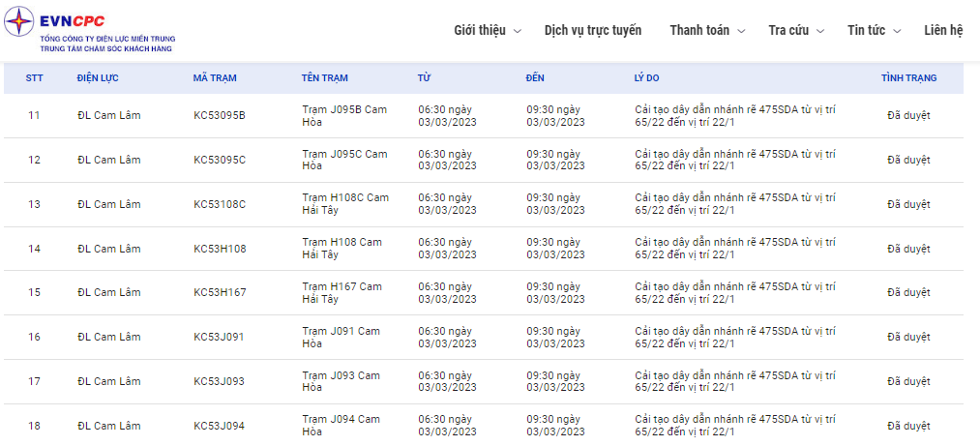This screenshot has height=446, width=980.
Task: Select station code KC53108C
Action: pyautogui.click(x=220, y=204)
